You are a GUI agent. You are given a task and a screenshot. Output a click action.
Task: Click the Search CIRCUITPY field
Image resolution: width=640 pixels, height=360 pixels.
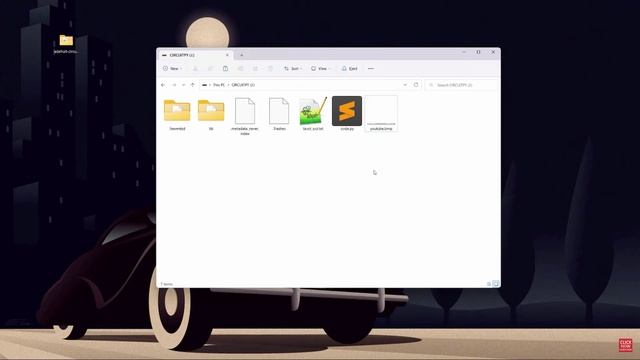(x=461, y=85)
